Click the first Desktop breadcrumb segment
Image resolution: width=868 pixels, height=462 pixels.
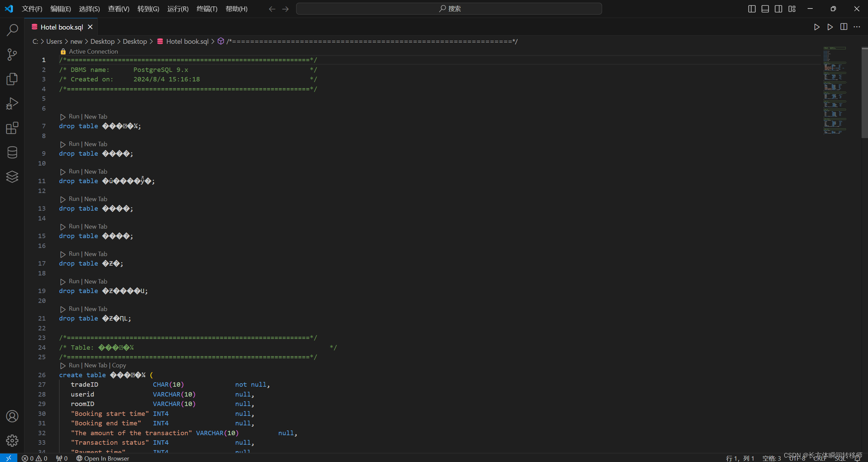point(102,41)
